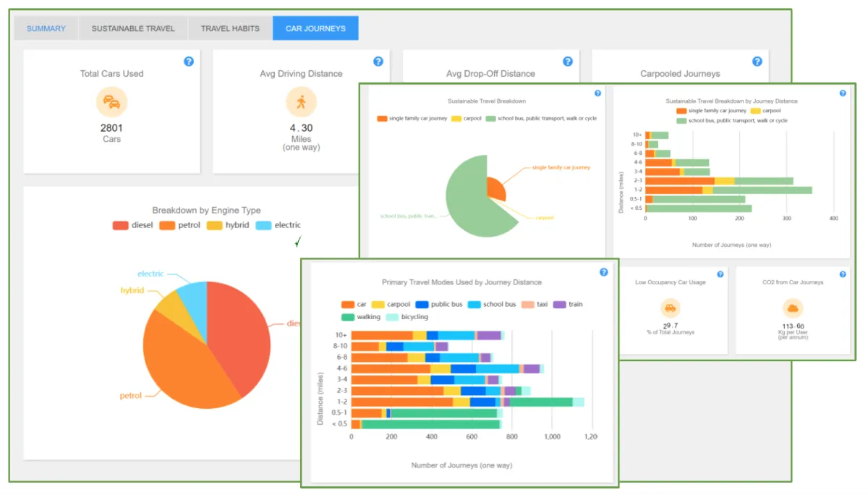Screen dimensions: 868x495
Task: Toggle carpool in Sustainable Travel Breakdown pie legend
Action: point(467,118)
